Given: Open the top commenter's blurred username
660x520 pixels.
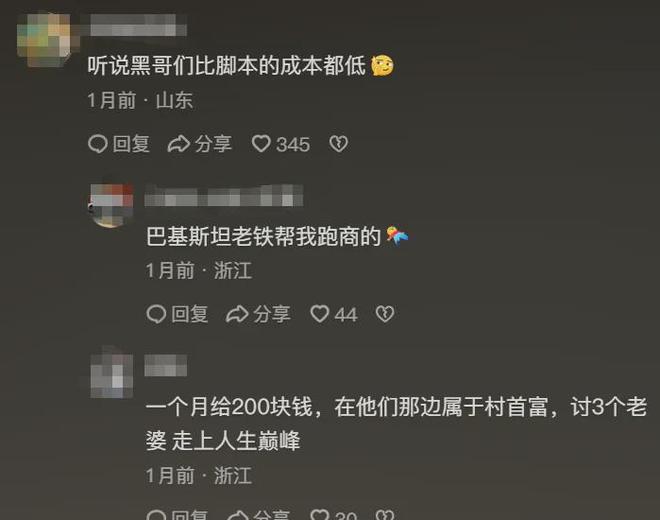Looking at the screenshot, I should [133, 25].
